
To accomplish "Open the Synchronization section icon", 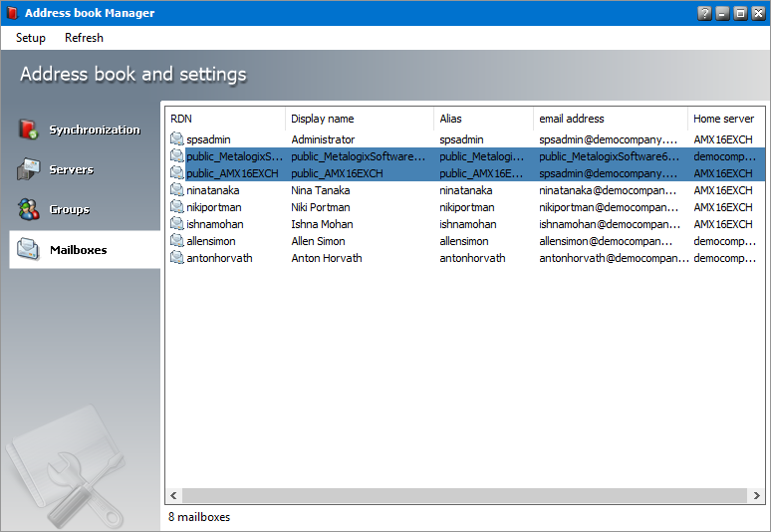I will [28, 130].
